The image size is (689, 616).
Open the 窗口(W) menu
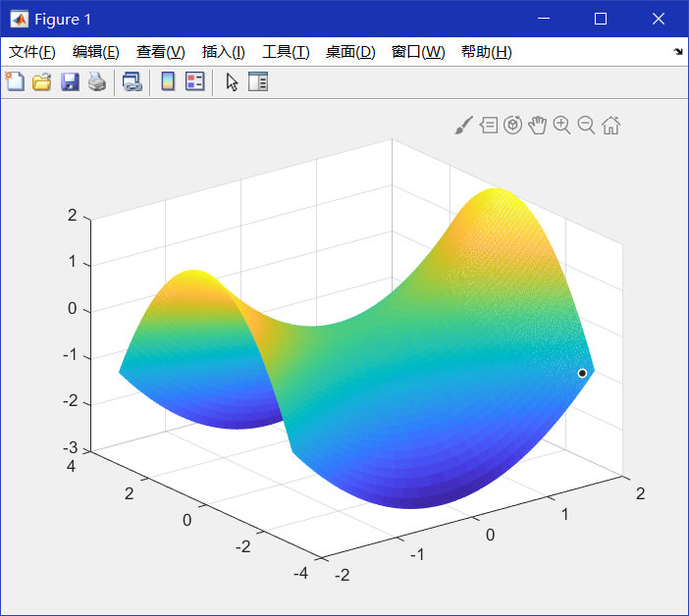point(418,52)
